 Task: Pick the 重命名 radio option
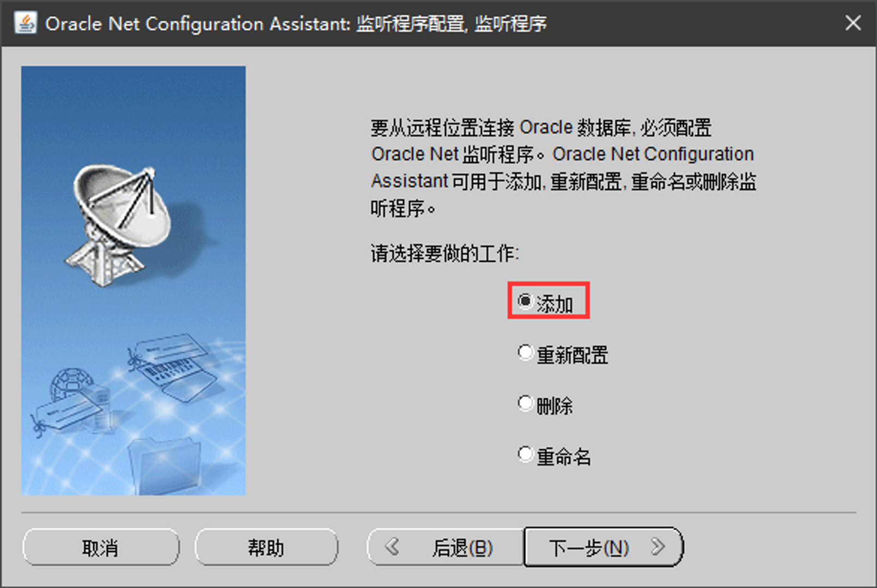click(x=554, y=455)
